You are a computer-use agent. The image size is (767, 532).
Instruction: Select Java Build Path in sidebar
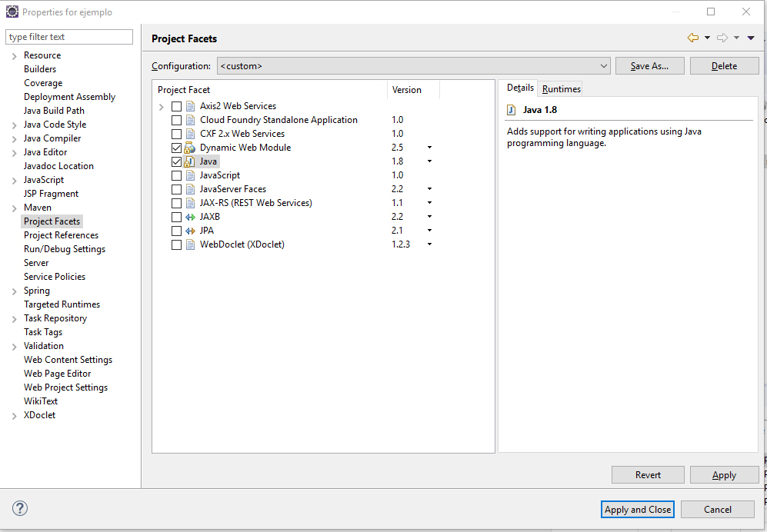54,111
